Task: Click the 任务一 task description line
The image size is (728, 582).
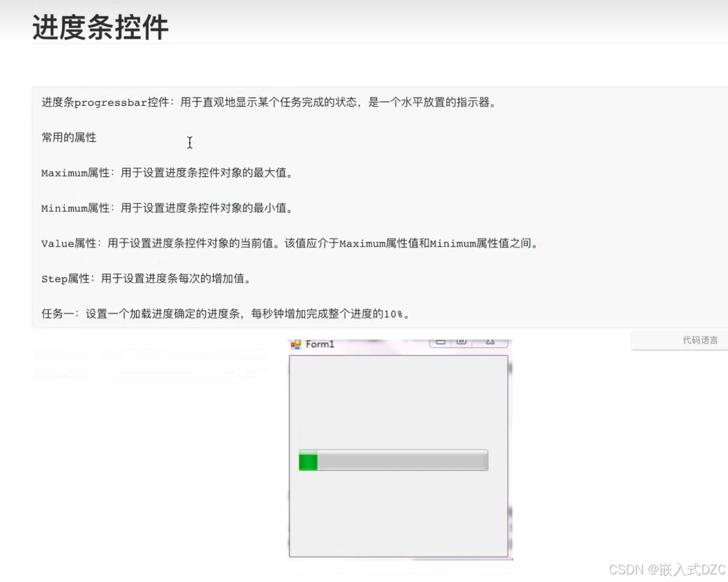Action: [225, 314]
